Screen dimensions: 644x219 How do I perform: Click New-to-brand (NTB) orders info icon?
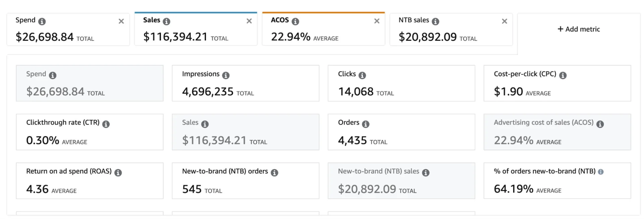(274, 173)
